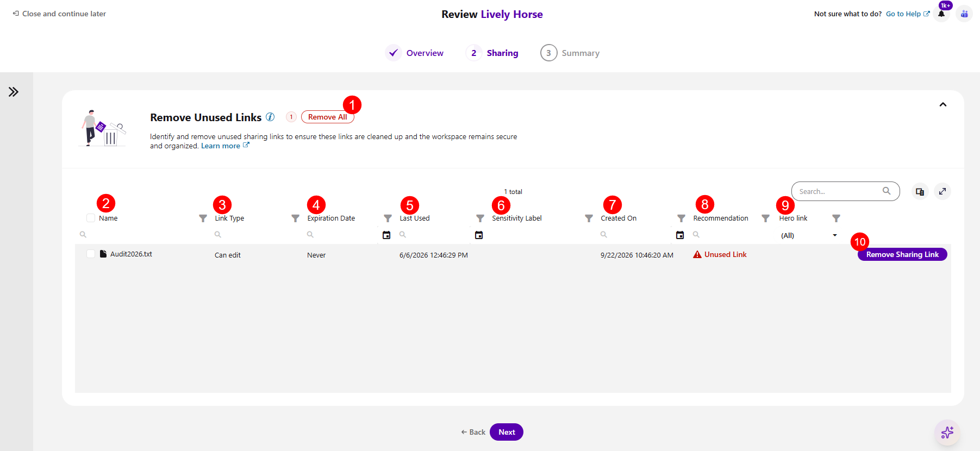Screen dimensions: 980x451
Task: Open the filter icon for Sensitivity Label column
Action: point(589,218)
